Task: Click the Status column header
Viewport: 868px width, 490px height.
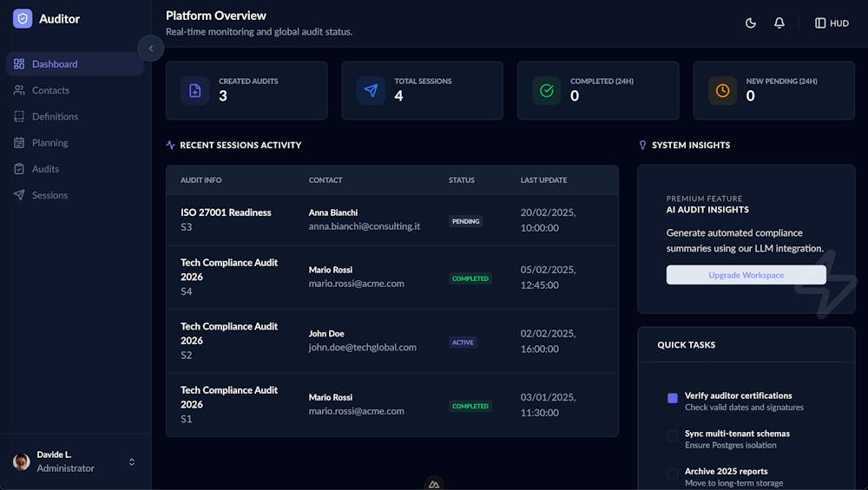Action: (x=462, y=180)
